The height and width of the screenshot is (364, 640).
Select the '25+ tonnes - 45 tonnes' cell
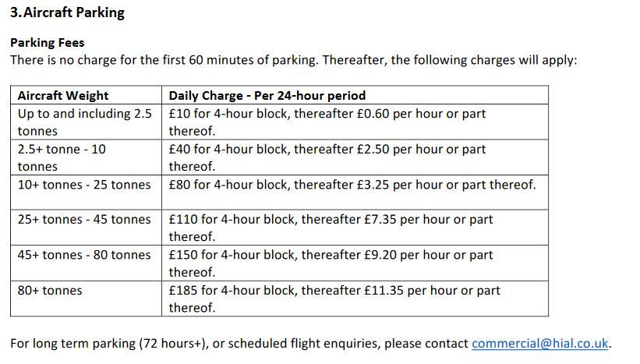[84, 220]
